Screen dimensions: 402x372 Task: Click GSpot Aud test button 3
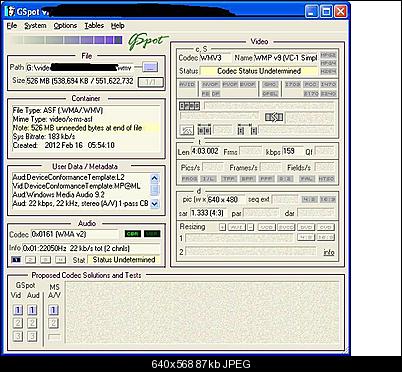point(32,335)
